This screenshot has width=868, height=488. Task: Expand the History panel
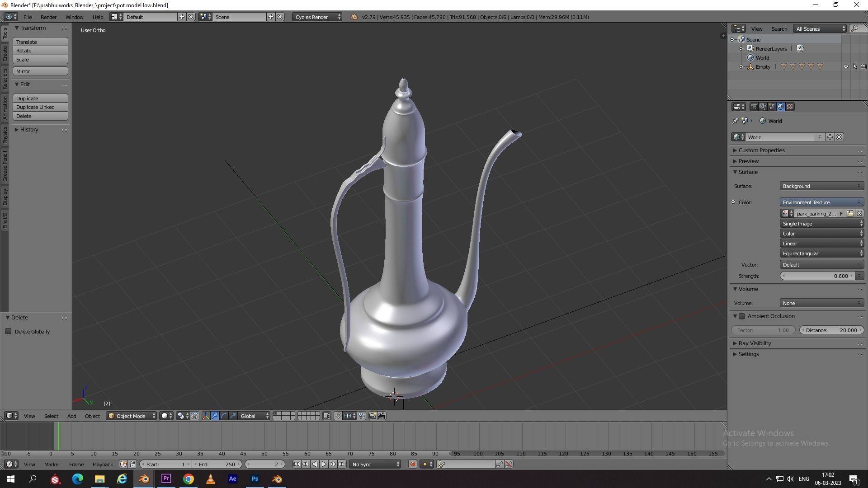(x=29, y=130)
